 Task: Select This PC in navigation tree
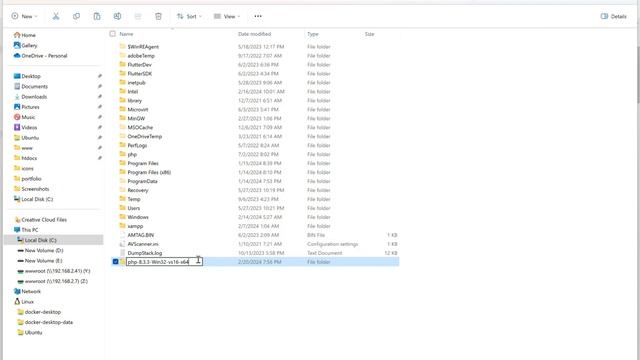pos(26,230)
